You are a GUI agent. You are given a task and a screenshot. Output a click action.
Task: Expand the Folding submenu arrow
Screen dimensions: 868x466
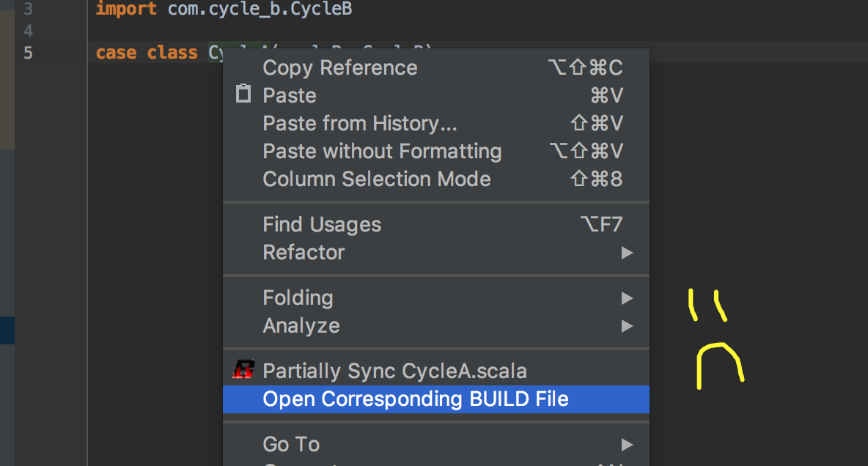pyautogui.click(x=627, y=297)
